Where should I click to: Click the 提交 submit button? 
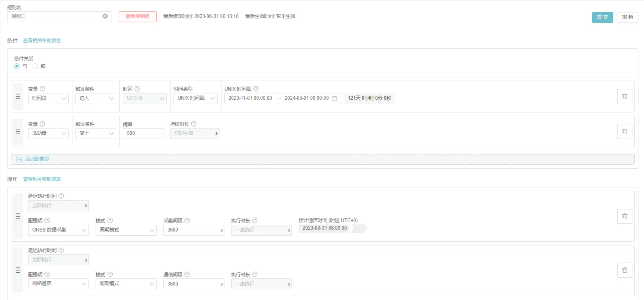point(602,17)
